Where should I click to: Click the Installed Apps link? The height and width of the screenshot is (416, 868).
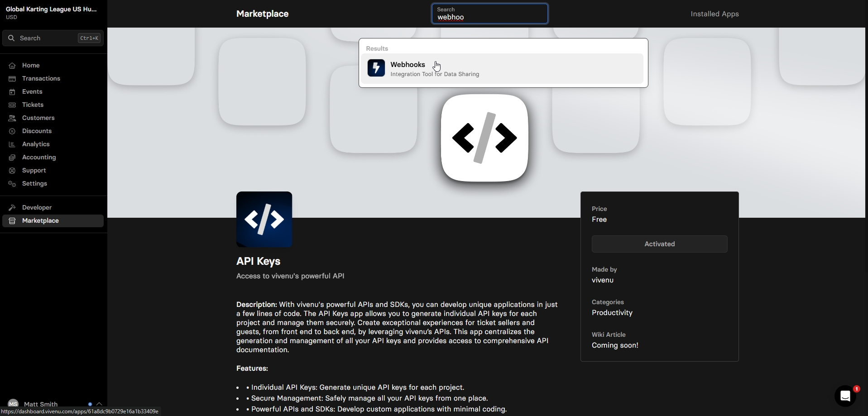pyautogui.click(x=715, y=14)
